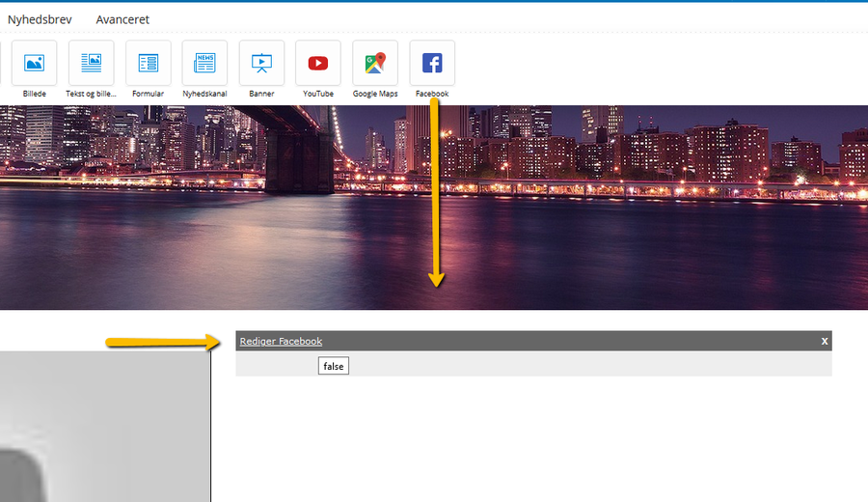Click the 'Banner' label text
This screenshot has height=502, width=868.
(261, 94)
